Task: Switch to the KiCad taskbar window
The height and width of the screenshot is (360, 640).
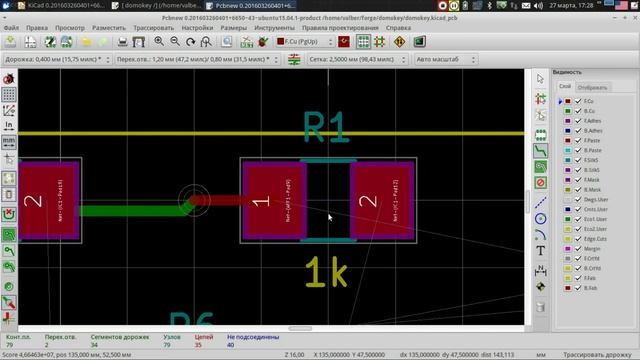Action: click(x=61, y=5)
